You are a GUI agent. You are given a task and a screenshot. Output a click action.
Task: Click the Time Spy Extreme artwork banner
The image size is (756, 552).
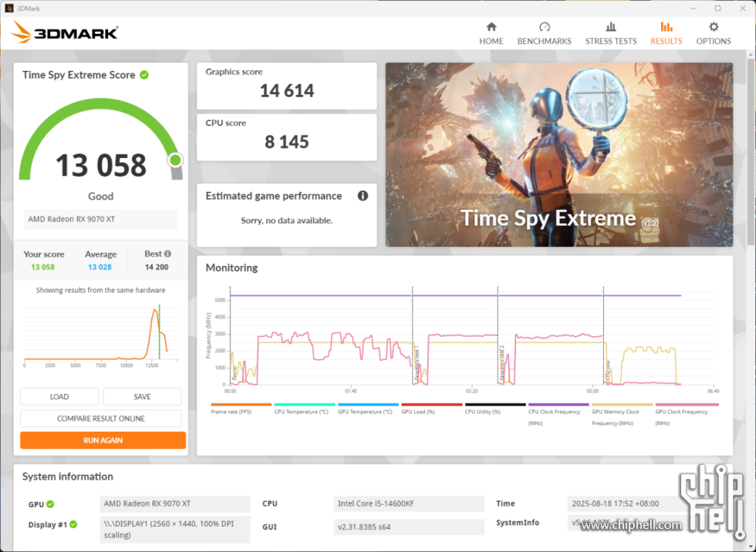[x=559, y=155]
